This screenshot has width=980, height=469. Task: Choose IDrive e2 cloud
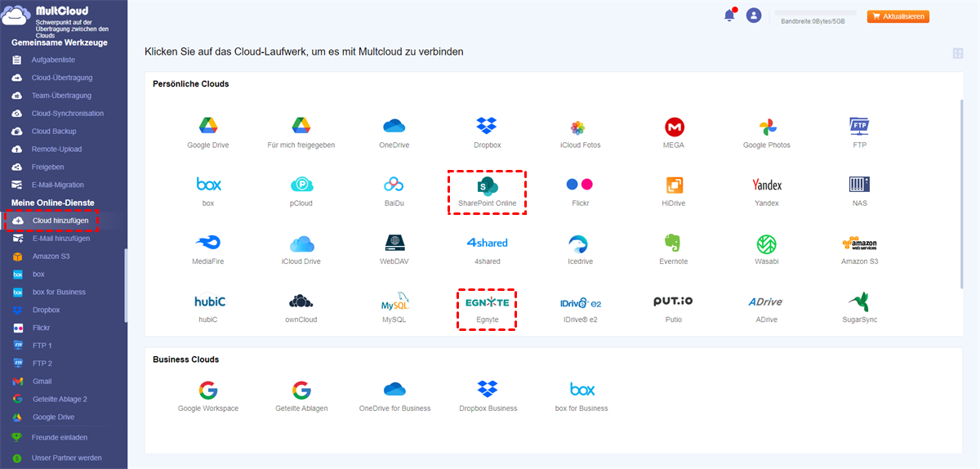pos(580,301)
